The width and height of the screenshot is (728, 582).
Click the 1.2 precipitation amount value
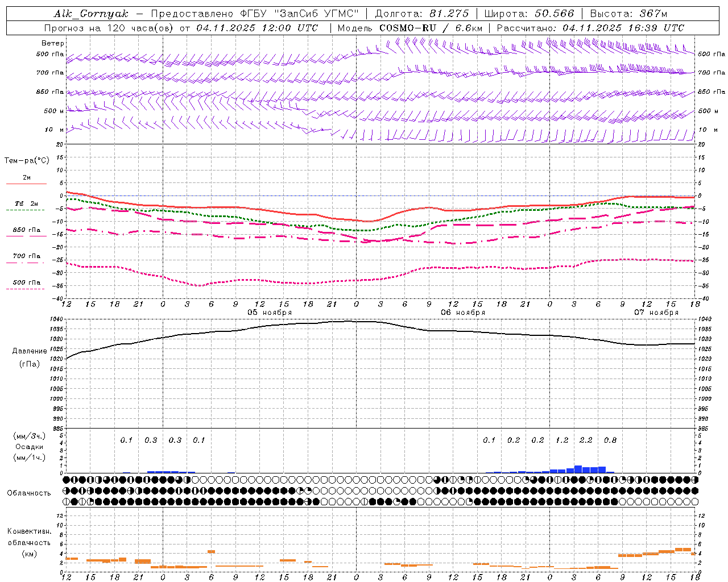(x=562, y=440)
